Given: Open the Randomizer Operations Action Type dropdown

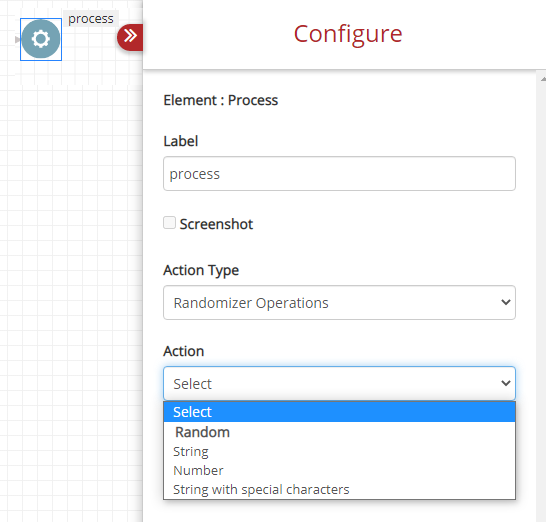Looking at the screenshot, I should 339,303.
